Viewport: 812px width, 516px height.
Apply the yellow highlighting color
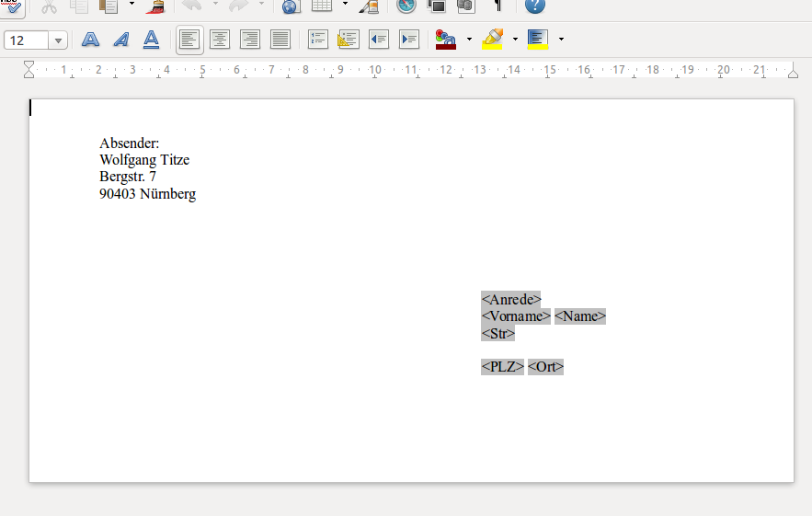pyautogui.click(x=492, y=40)
